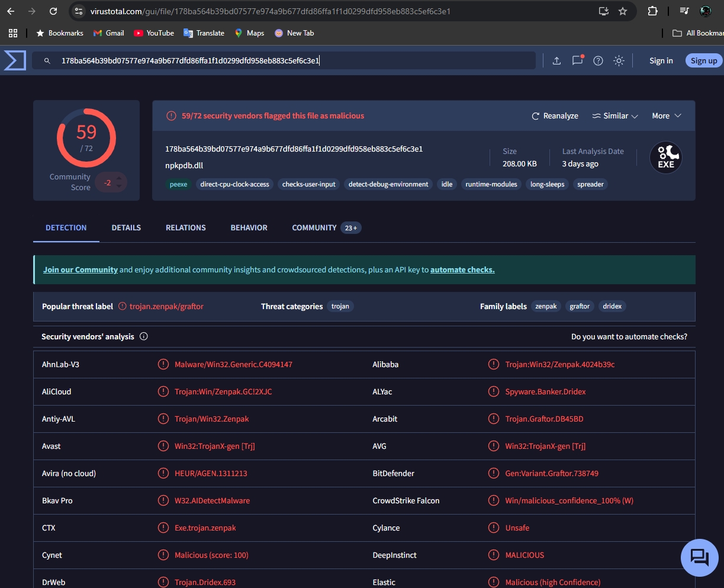The width and height of the screenshot is (724, 588).
Task: Click the help question-mark icon
Action: [598, 60]
